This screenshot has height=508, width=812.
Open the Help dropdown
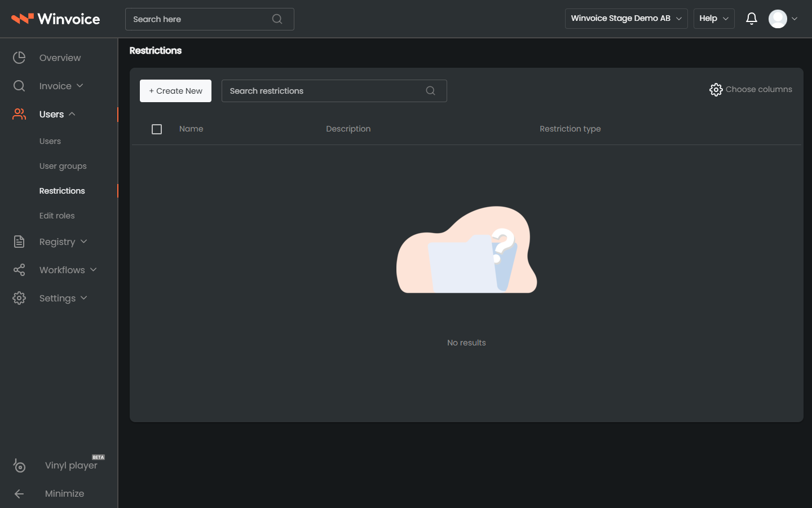(x=714, y=19)
